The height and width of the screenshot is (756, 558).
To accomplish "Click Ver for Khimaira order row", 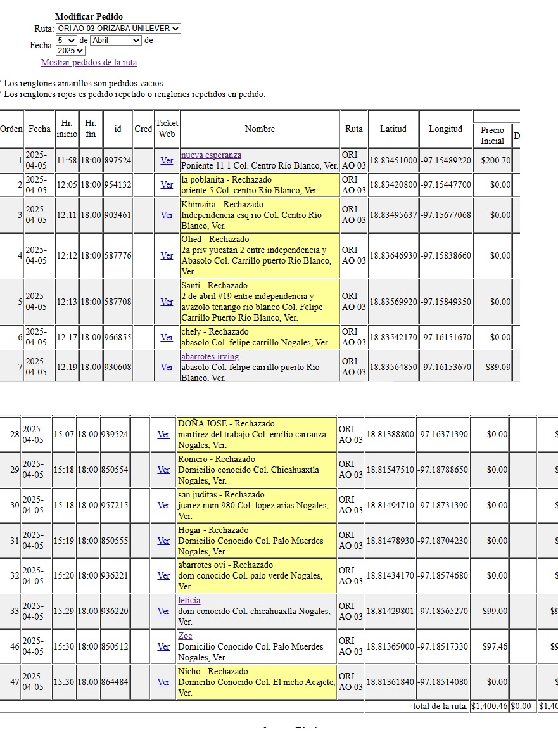I will (167, 215).
